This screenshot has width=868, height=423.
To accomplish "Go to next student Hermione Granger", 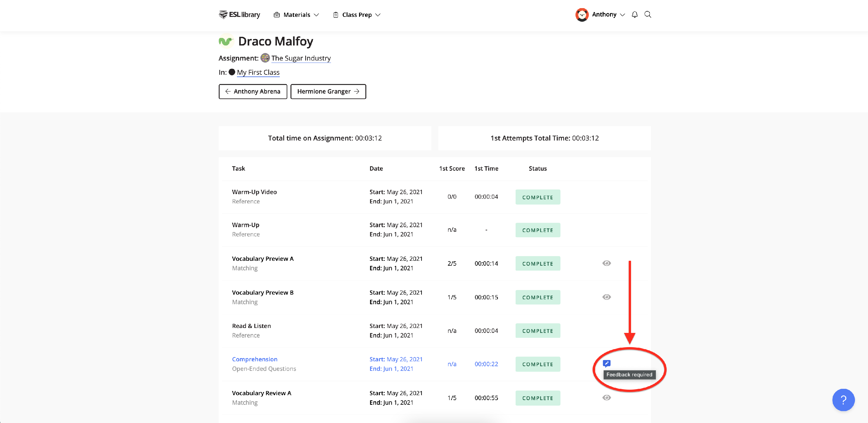I will [x=328, y=92].
